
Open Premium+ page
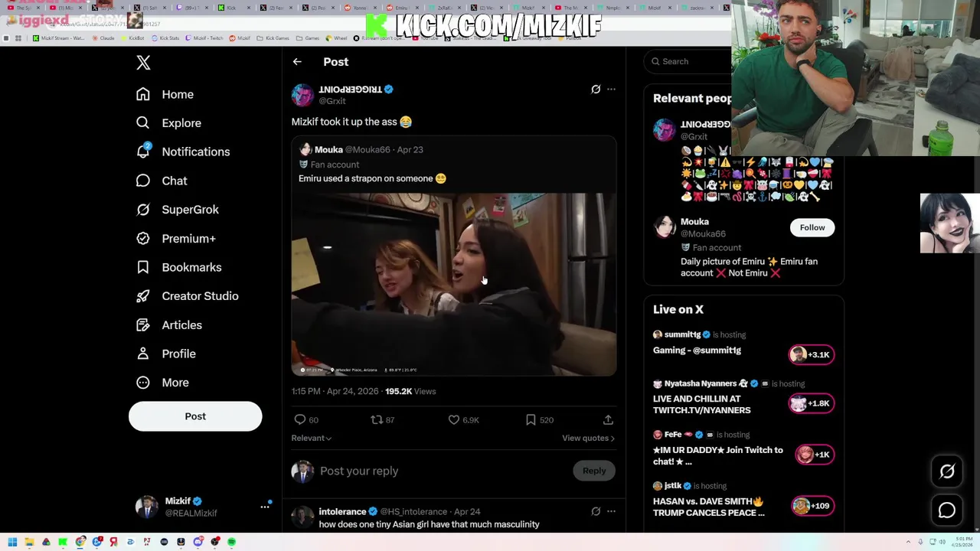click(176, 238)
